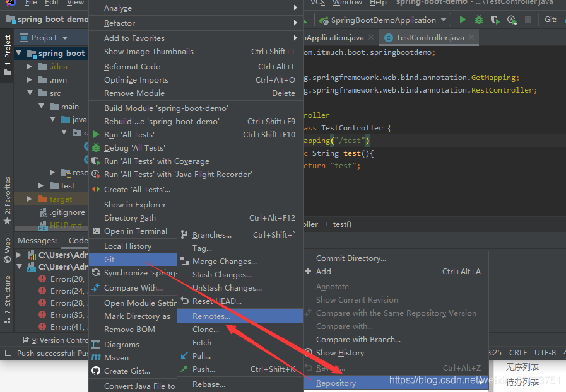The width and height of the screenshot is (566, 392).
Task: Open the Project view dropdown arrow
Action: (x=65, y=38)
